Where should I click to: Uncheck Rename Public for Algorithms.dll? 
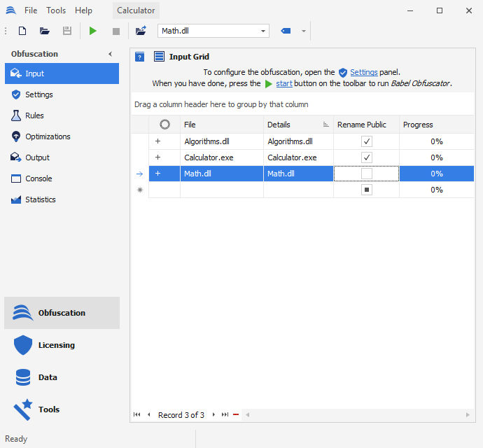click(367, 141)
